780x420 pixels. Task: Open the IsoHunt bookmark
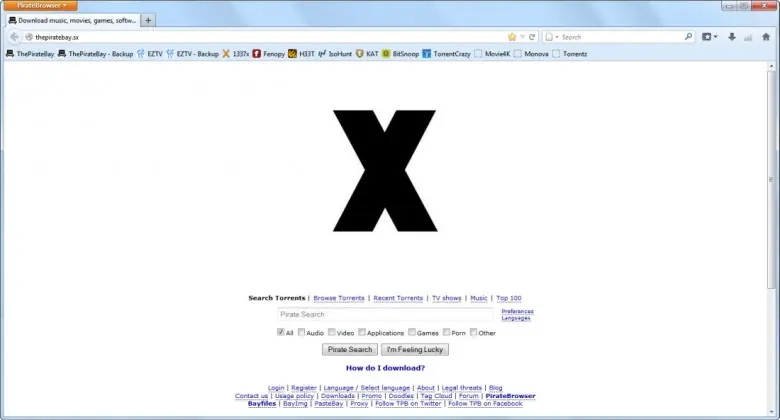(x=335, y=54)
